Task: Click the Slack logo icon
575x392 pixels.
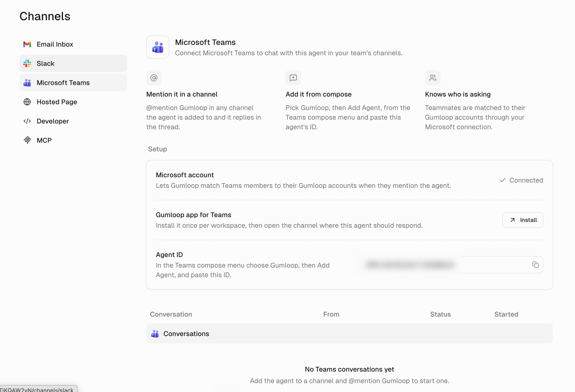Action: tap(27, 64)
